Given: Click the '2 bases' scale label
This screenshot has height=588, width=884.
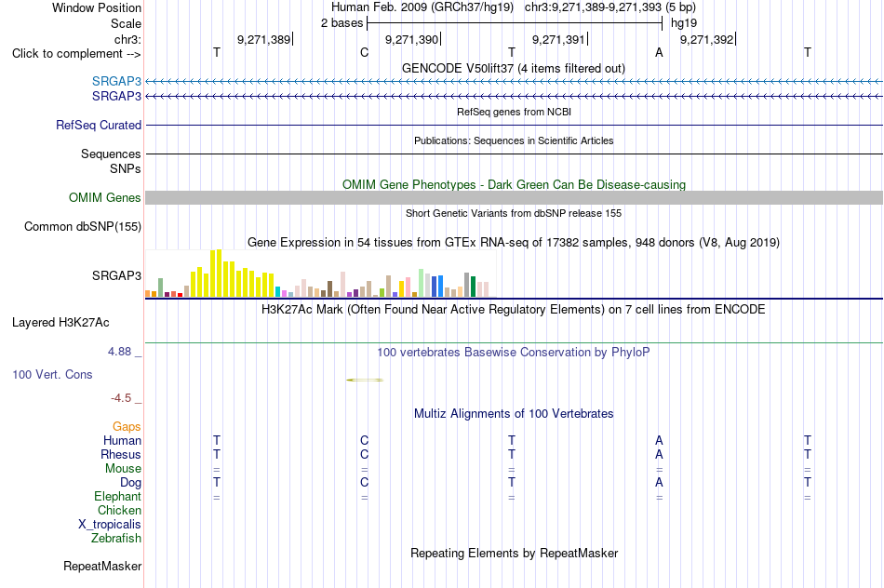Looking at the screenshot, I should tap(342, 23).
